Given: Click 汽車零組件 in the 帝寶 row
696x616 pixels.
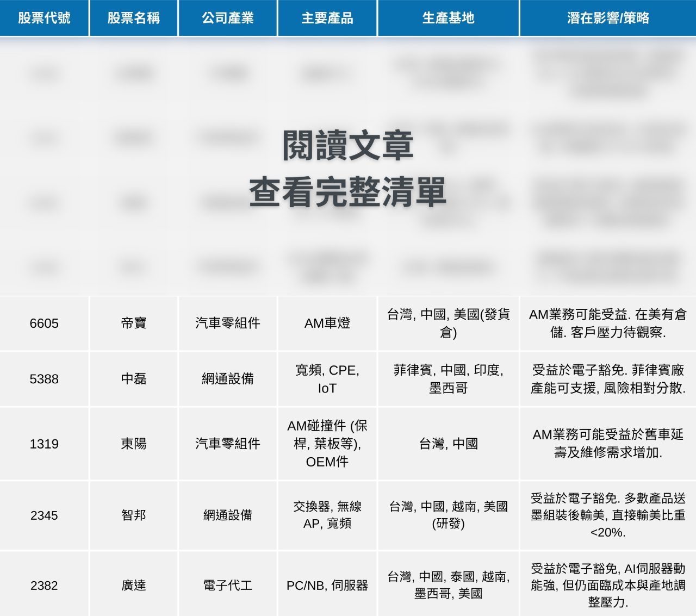Looking at the screenshot, I should [228, 323].
